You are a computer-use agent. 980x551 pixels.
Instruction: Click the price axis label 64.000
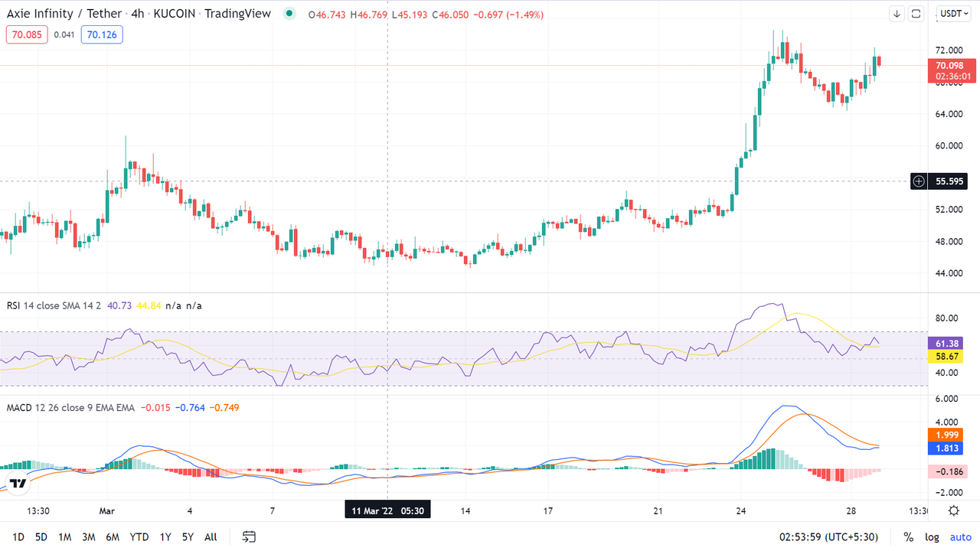pyautogui.click(x=949, y=114)
